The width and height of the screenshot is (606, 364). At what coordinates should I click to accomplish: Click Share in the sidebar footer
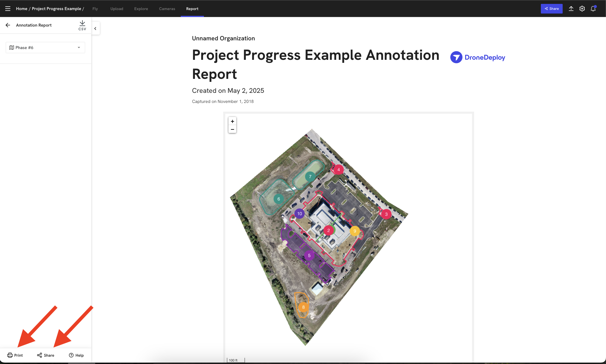[x=46, y=355]
